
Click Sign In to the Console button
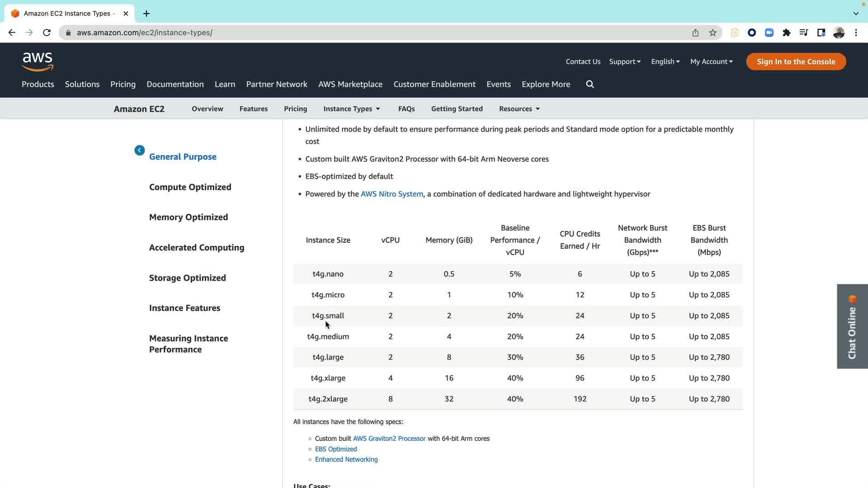point(796,61)
